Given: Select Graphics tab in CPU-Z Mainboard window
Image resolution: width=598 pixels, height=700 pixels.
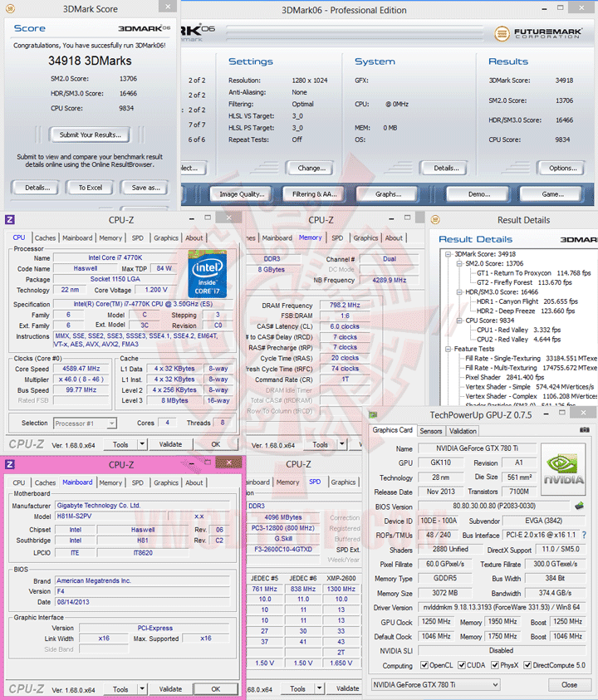Looking at the screenshot, I should click(166, 482).
